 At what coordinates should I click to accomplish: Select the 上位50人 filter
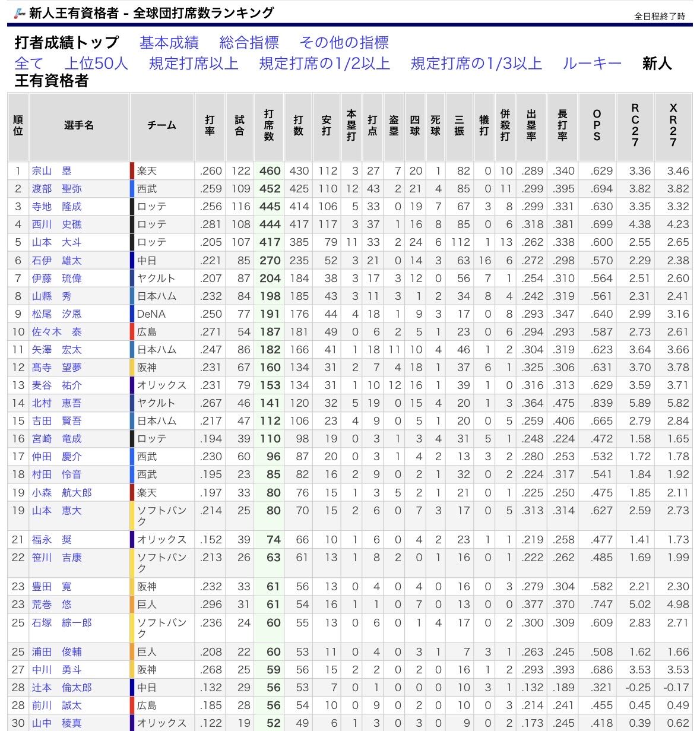tap(97, 63)
